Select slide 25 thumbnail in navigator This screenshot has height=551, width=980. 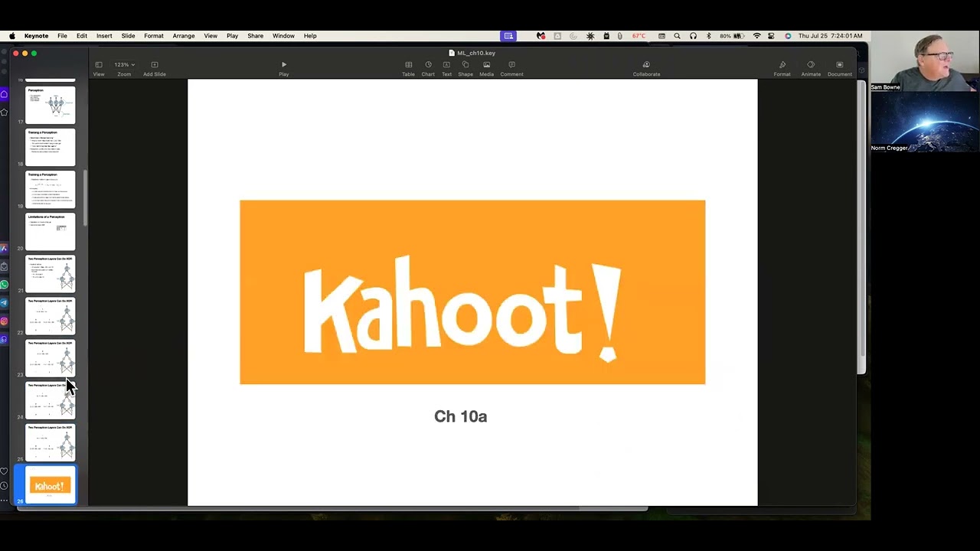coord(51,442)
